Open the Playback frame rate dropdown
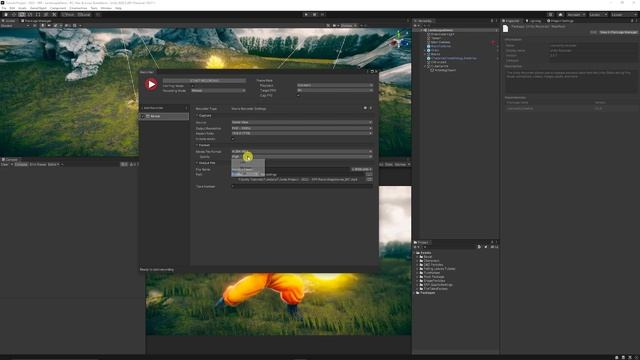Image resolution: width=640 pixels, height=360 pixels. [x=335, y=85]
